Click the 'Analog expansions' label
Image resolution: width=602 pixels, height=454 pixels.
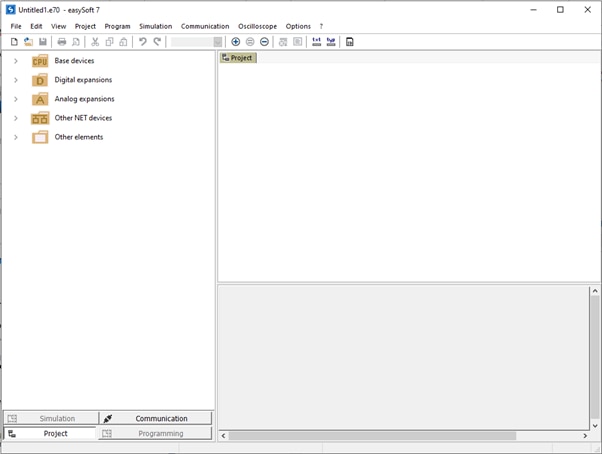(x=84, y=99)
